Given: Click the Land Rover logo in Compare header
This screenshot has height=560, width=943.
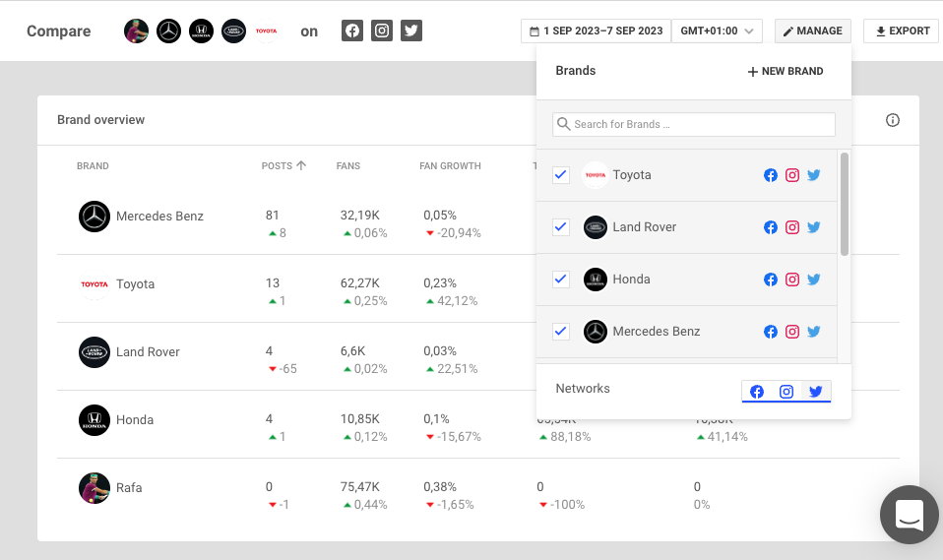Looking at the screenshot, I should pyautogui.click(x=234, y=31).
